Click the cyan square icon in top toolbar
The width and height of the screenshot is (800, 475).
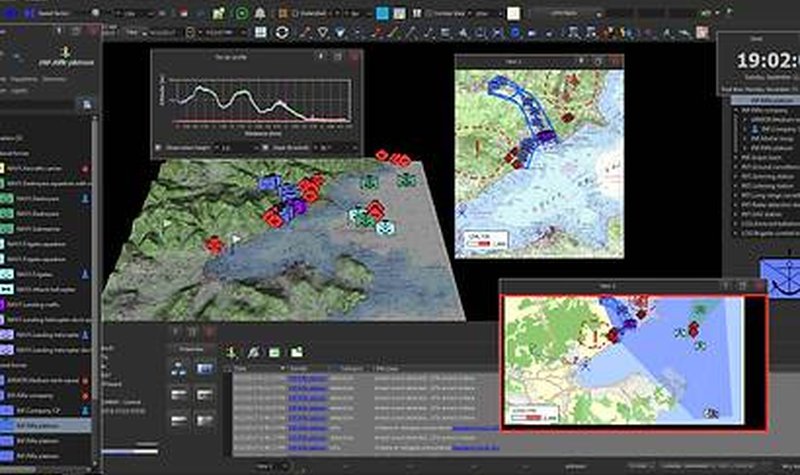382,13
